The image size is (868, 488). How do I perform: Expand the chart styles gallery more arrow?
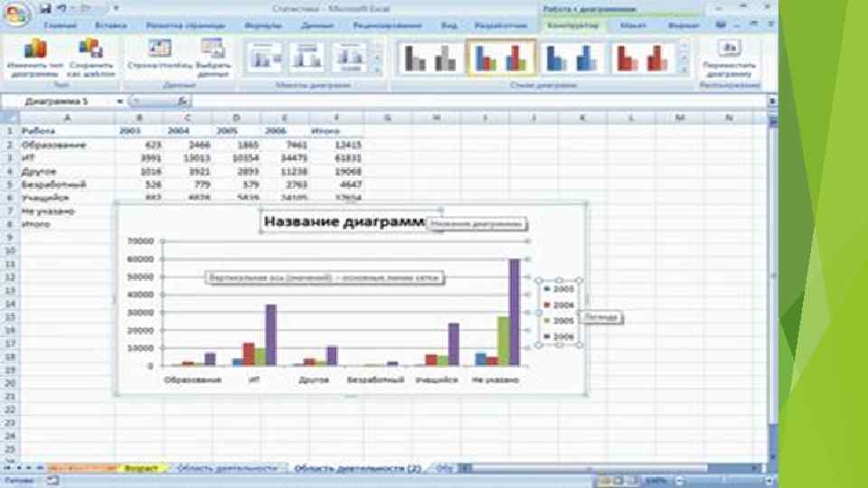684,70
